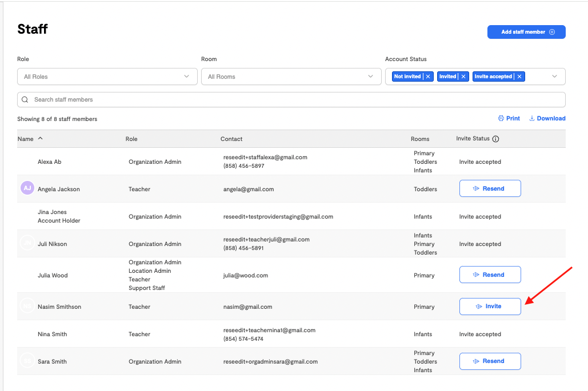Click email reseedit+staffalexa@gmail.com

tap(265, 158)
